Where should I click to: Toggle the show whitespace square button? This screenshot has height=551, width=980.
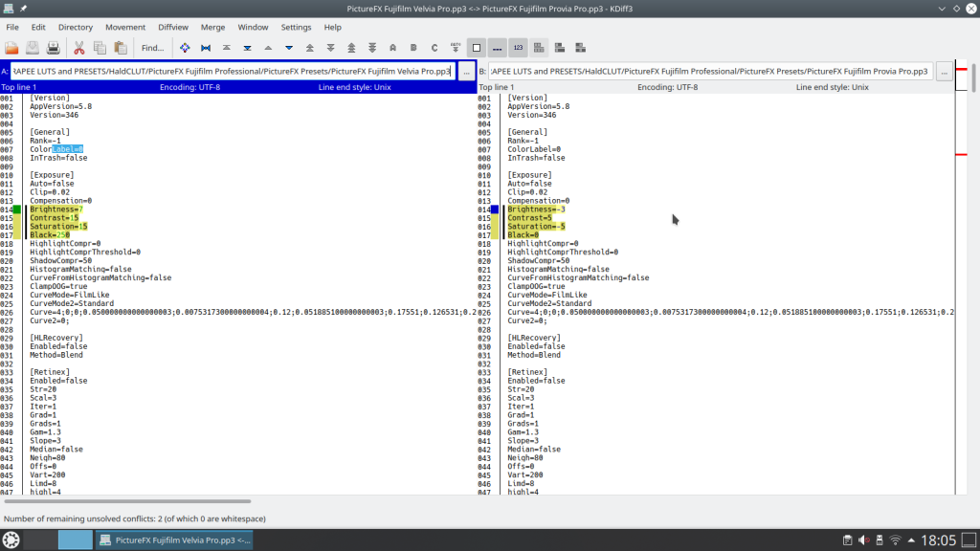click(477, 48)
